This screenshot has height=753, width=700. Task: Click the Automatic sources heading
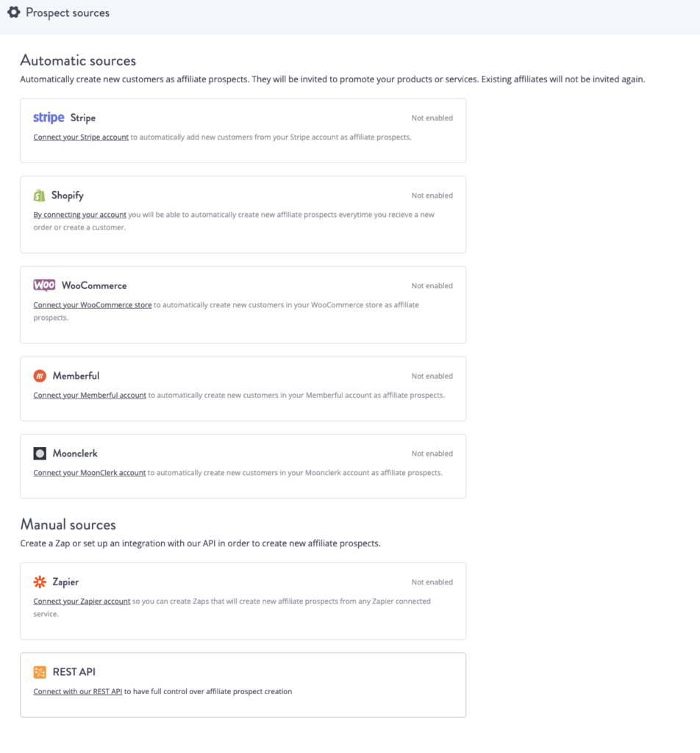[78, 60]
